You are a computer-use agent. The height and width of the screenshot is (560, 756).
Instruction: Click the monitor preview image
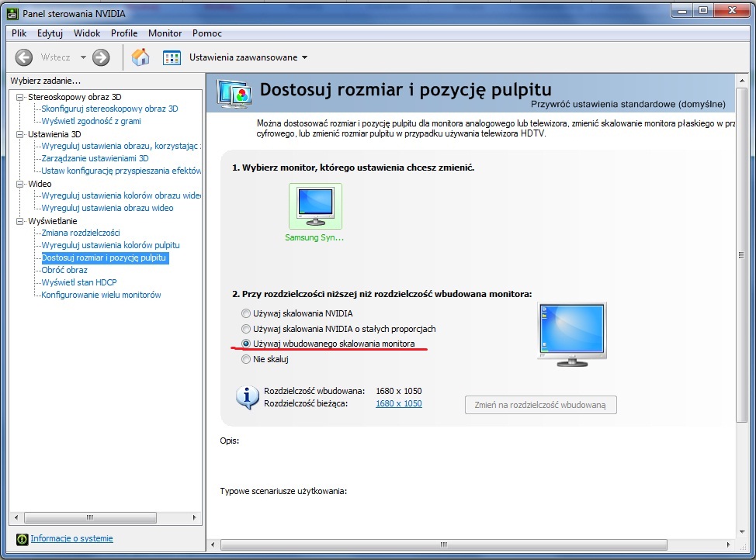572,335
